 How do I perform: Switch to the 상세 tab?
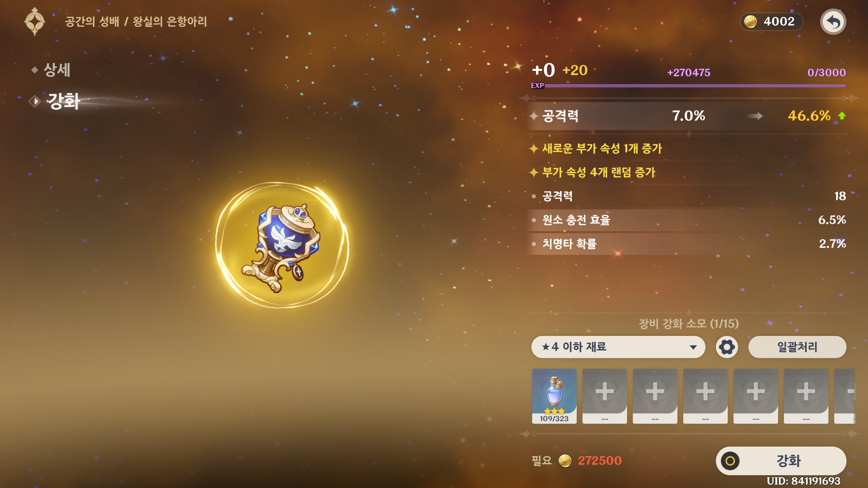tap(57, 70)
